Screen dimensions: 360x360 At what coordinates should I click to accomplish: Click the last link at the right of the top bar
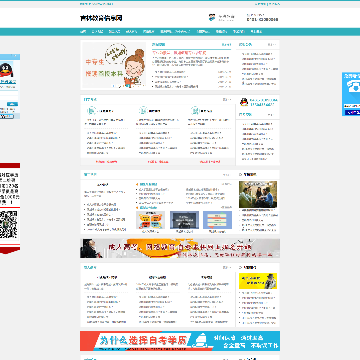coord(274,4)
